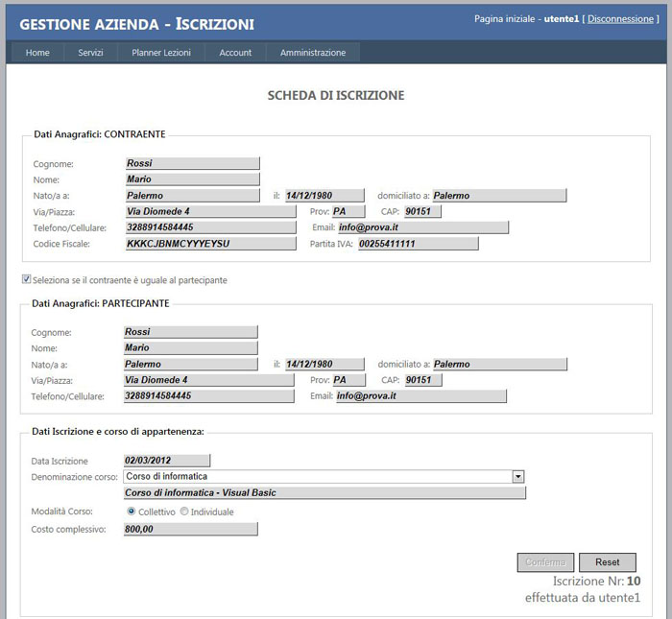Click the Dati Anagrafici: PARTECIPANTE legend

(x=101, y=303)
